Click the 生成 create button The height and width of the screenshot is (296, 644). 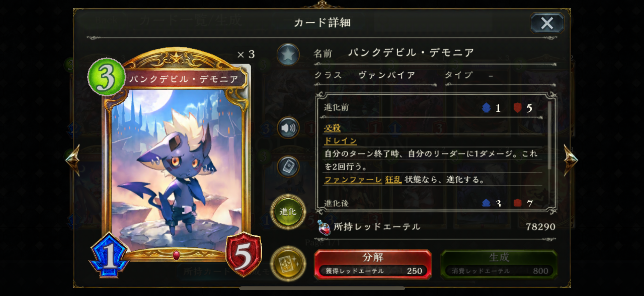[499, 264]
